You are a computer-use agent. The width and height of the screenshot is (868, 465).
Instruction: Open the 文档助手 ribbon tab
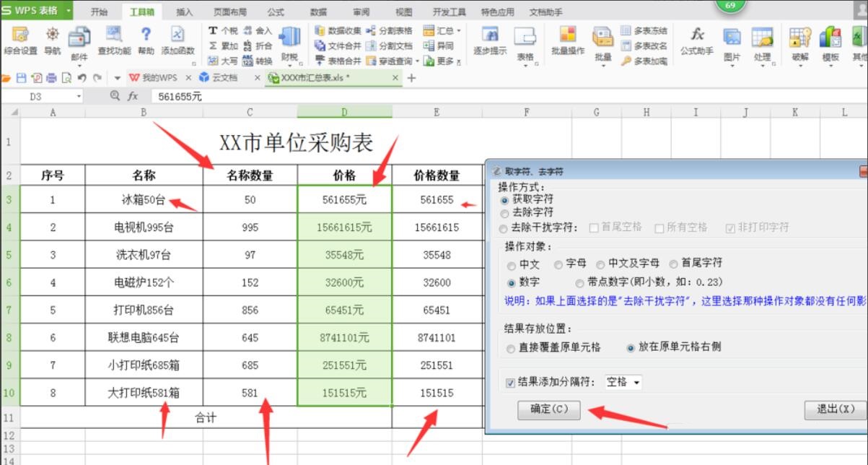(546, 12)
